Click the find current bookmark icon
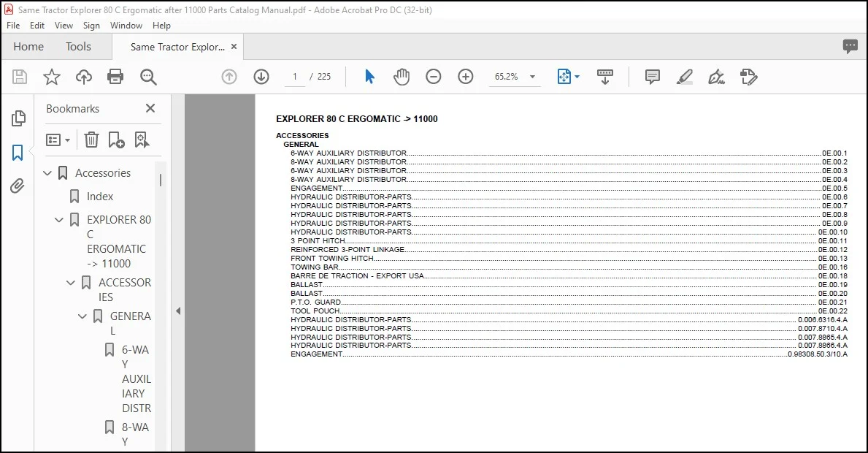Image resolution: width=868 pixels, height=453 pixels. 142,140
